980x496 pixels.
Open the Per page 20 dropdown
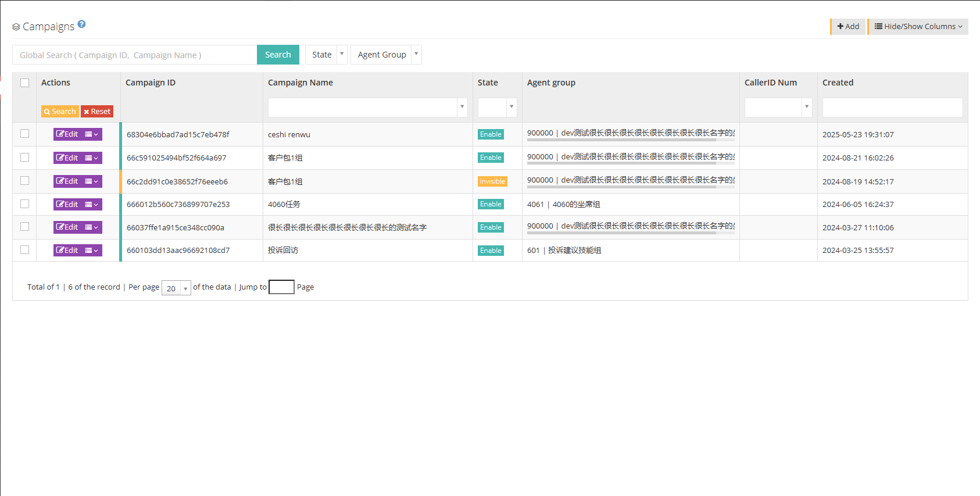176,288
